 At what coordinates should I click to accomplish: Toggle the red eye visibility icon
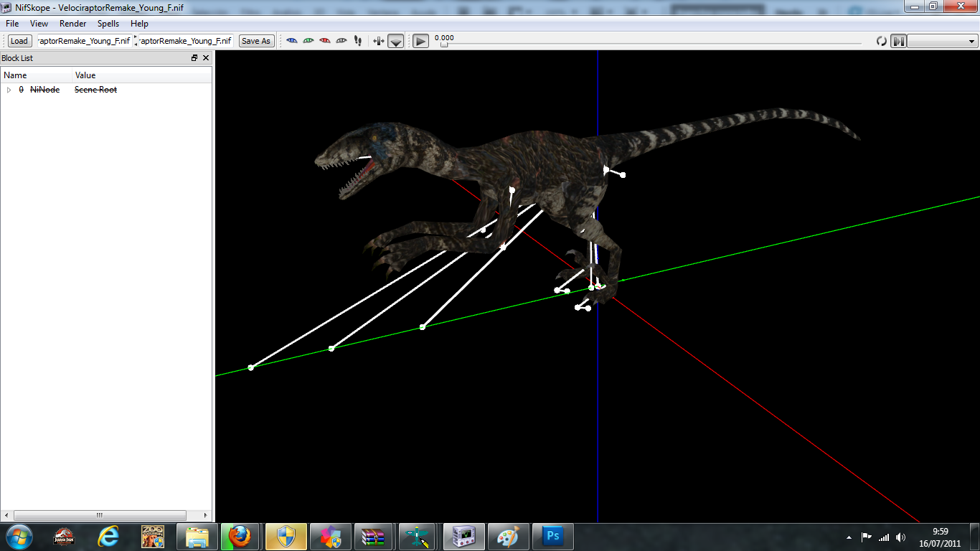coord(324,41)
